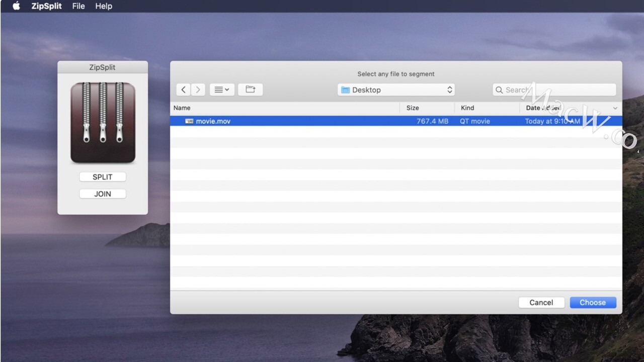The height and width of the screenshot is (362, 644).
Task: Open the list view options dropdown
Action: pos(222,89)
